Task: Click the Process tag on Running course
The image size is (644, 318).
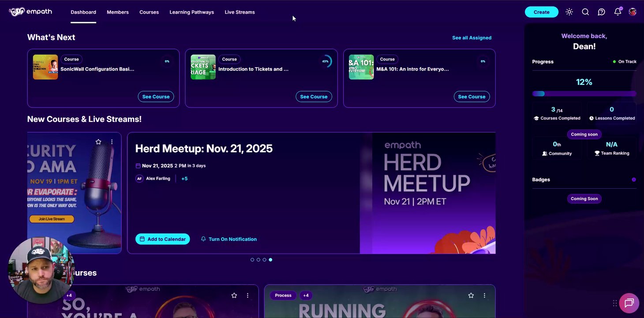Action: click(283, 295)
